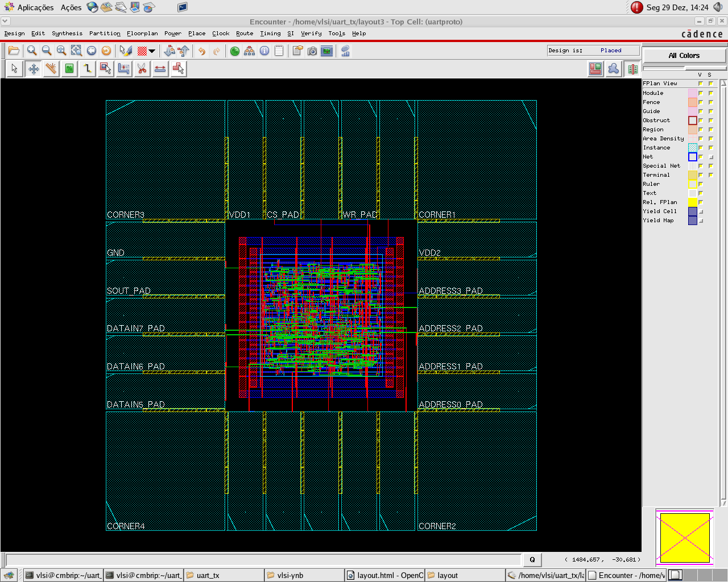Click the notepad Violation Browser icon
This screenshot has width=728, height=582.
279,51
